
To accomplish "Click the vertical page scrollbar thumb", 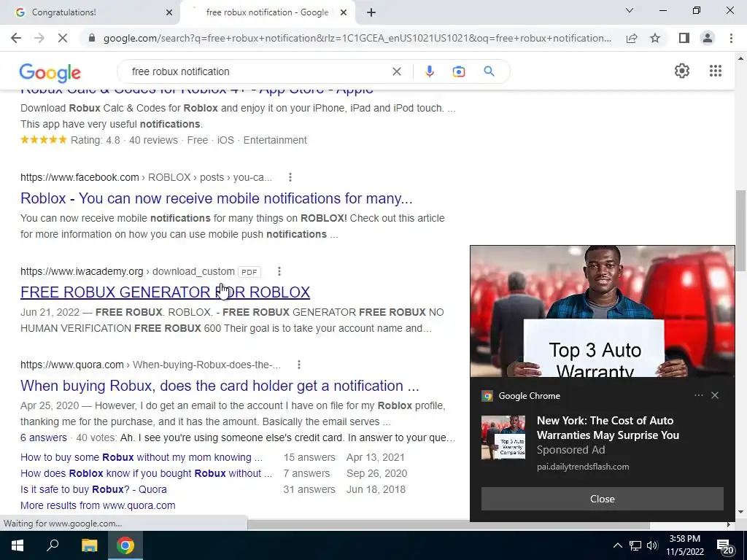I will point(740,231).
